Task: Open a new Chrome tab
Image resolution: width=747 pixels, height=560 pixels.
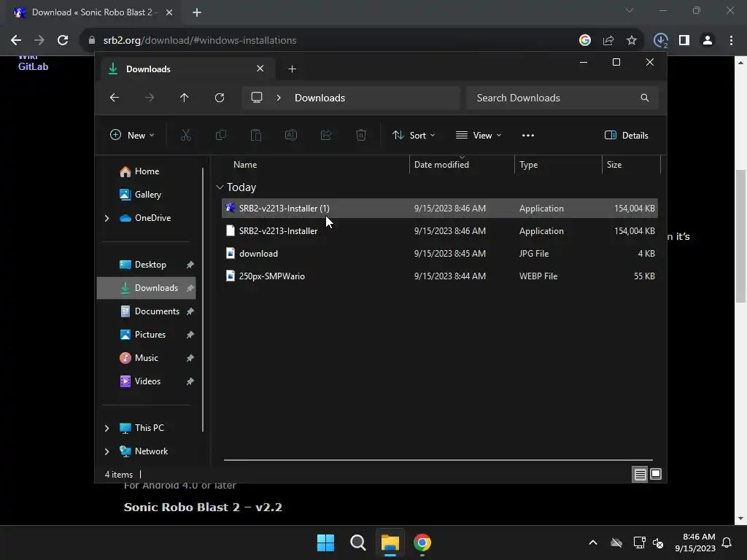Action: coord(197,12)
